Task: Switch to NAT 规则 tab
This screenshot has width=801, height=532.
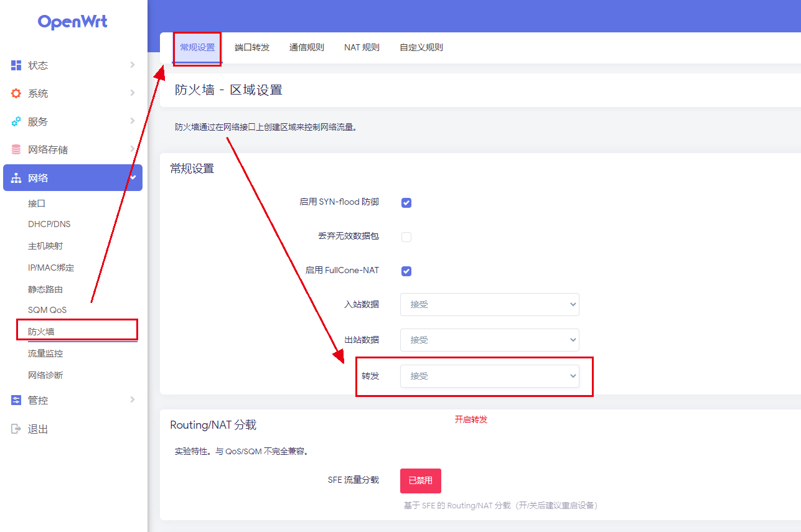Action: click(x=362, y=47)
